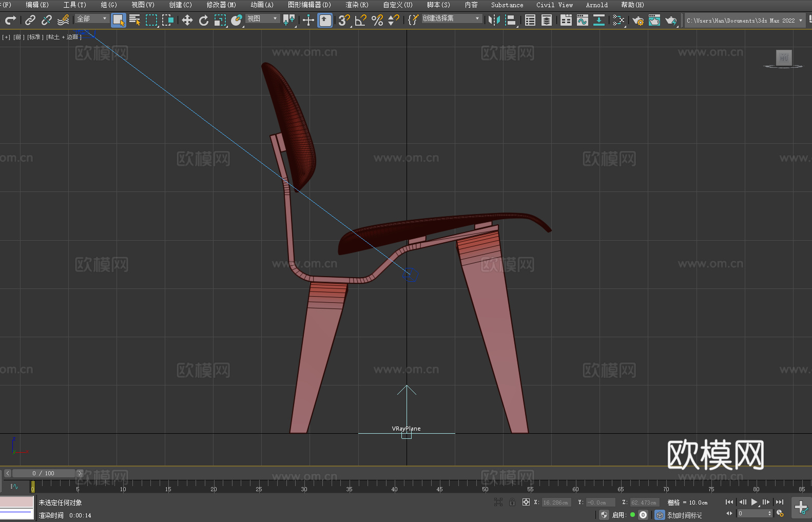Open the 工具(T) menu

tap(74, 5)
